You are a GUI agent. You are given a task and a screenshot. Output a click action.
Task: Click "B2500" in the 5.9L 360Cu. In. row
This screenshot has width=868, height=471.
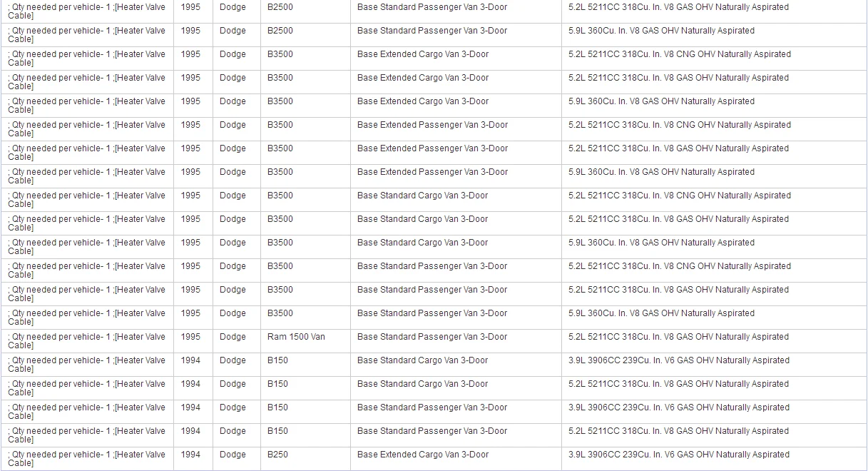(280, 31)
